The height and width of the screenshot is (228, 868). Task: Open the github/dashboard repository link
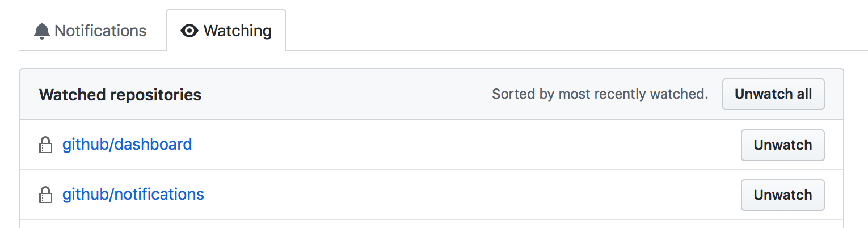point(127,145)
